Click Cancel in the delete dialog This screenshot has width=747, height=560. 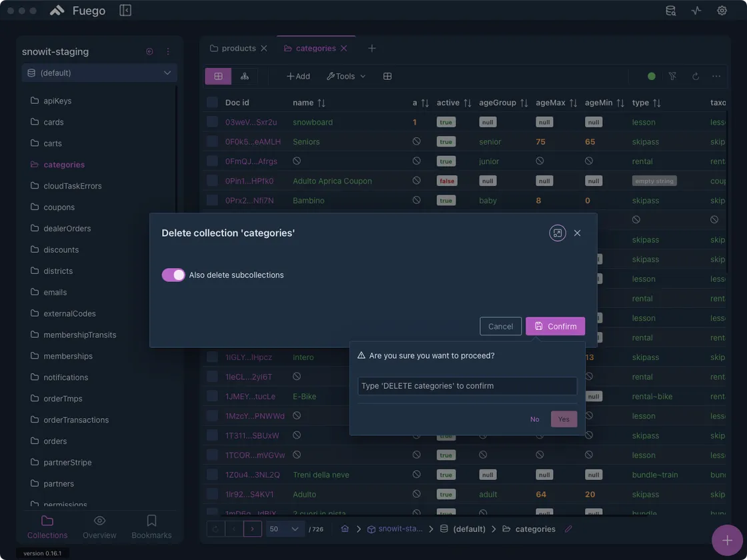[501, 326]
